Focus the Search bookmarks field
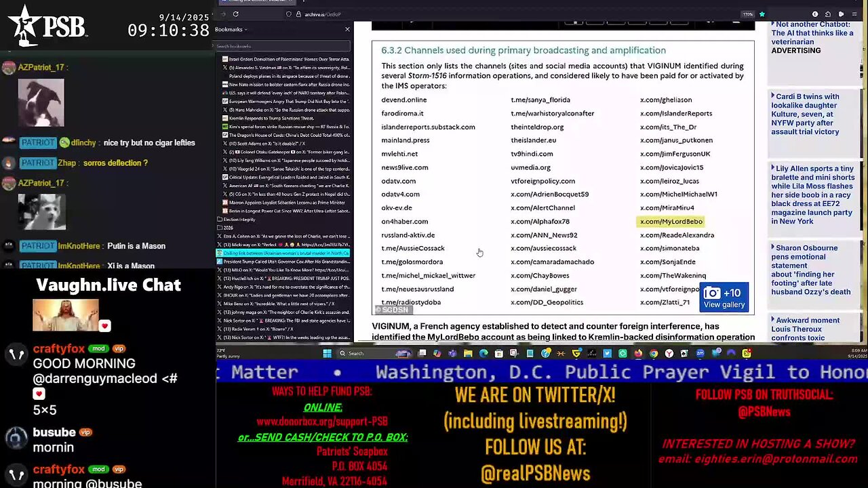The image size is (868, 488). click(283, 46)
